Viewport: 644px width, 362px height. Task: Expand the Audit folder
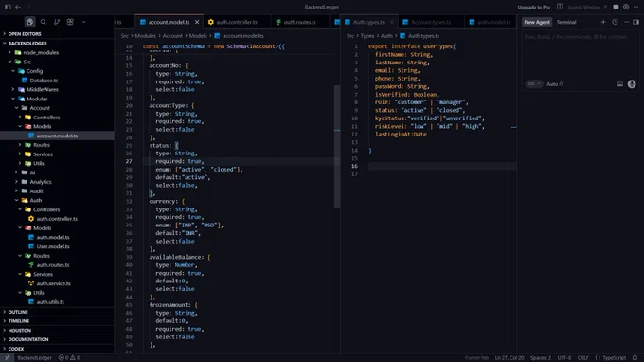tap(36, 191)
